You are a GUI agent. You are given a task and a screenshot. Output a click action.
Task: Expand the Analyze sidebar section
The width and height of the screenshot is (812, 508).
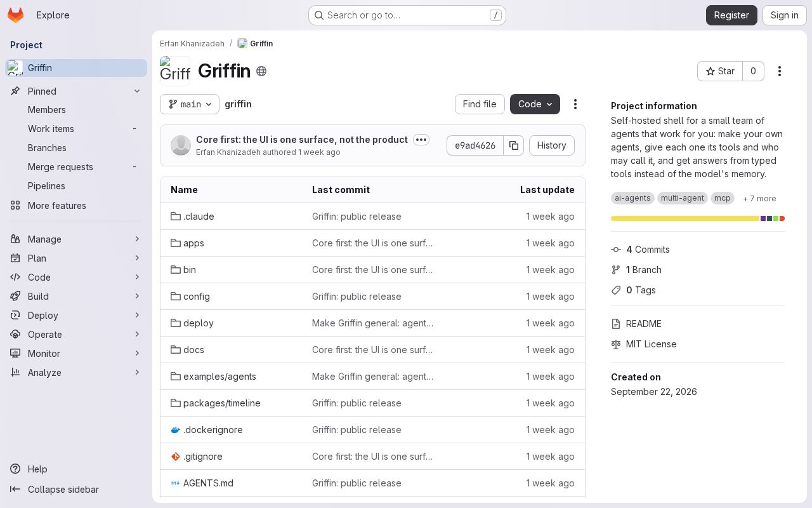point(76,373)
